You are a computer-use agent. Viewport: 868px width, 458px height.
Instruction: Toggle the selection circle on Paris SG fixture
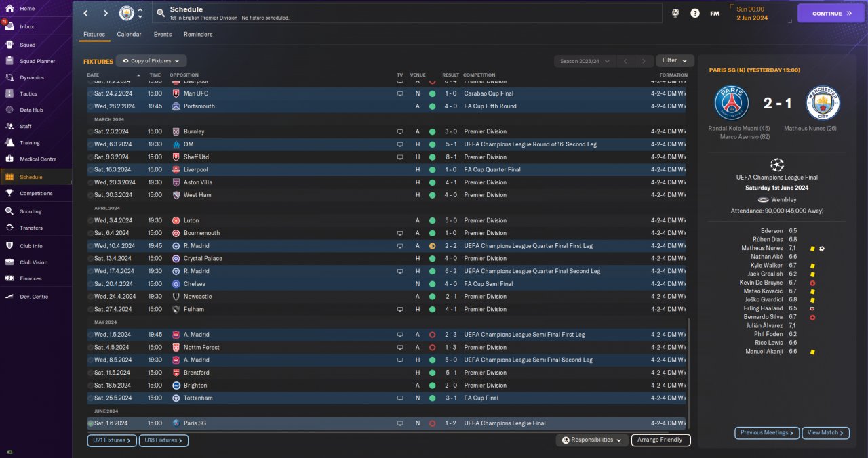click(90, 423)
